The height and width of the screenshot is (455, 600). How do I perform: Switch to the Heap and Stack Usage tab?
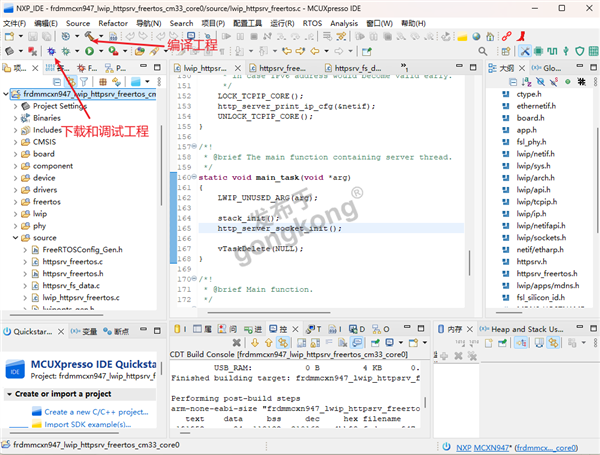tap(522, 329)
